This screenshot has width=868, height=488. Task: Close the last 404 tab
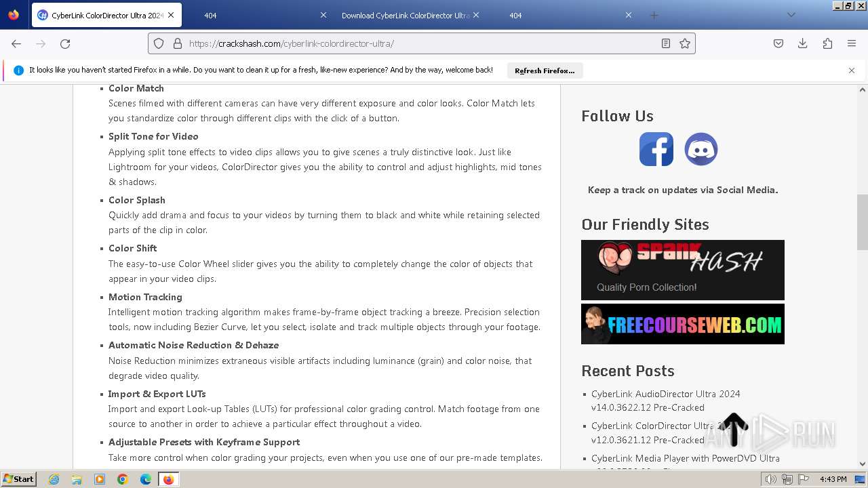[x=628, y=15]
